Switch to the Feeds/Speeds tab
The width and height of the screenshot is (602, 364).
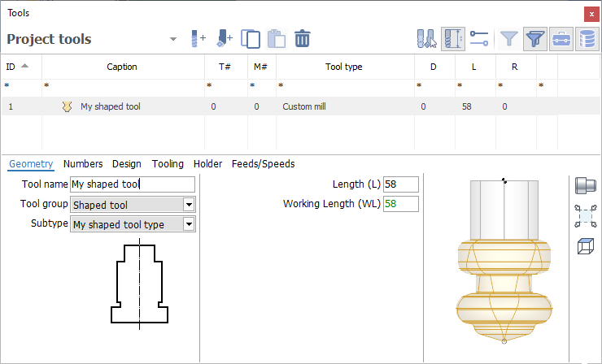click(263, 164)
